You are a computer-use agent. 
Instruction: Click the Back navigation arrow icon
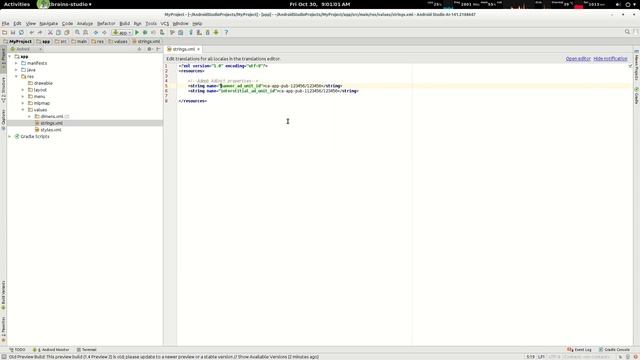click(96, 32)
